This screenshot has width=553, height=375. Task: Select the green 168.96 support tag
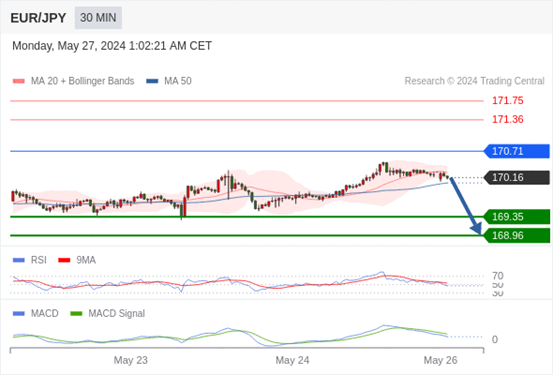pyautogui.click(x=517, y=235)
